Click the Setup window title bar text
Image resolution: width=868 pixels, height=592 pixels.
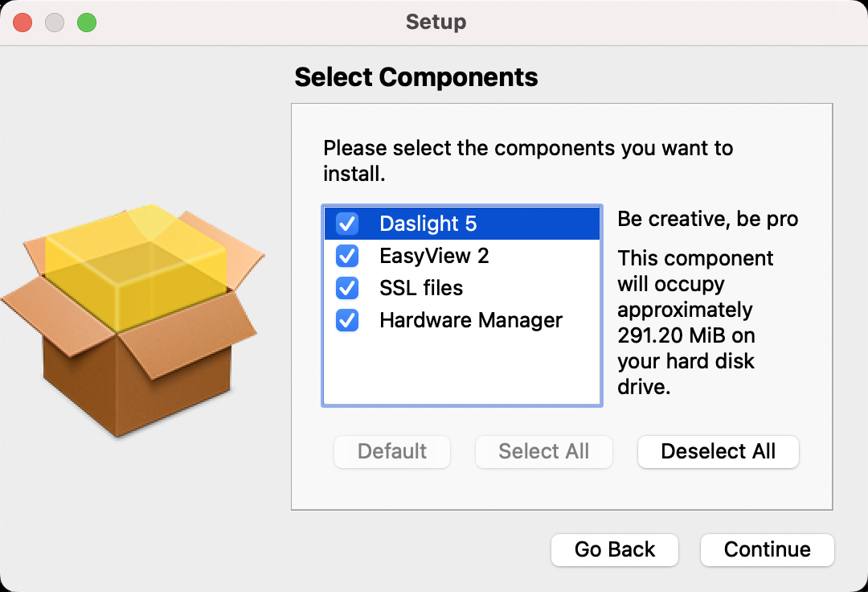point(436,22)
